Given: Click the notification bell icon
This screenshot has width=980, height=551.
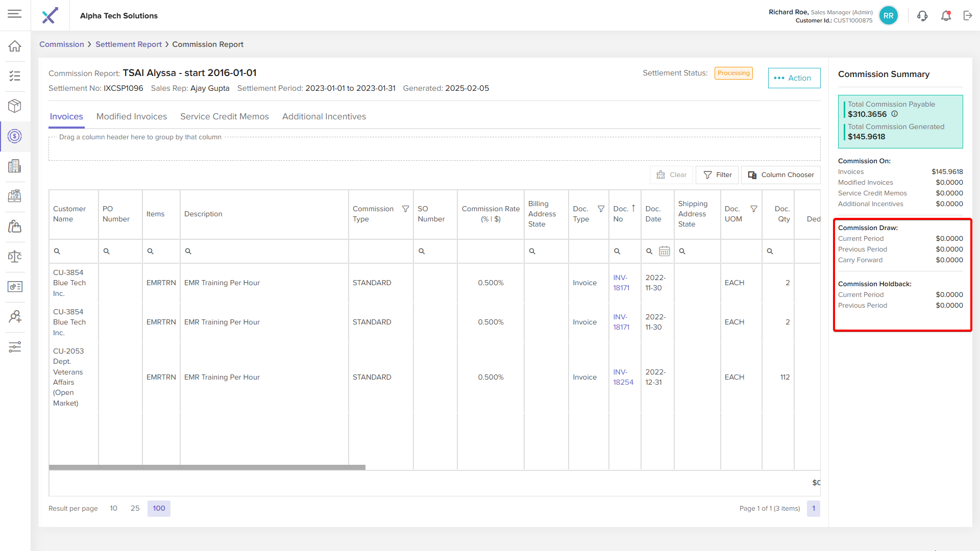Looking at the screenshot, I should point(946,16).
